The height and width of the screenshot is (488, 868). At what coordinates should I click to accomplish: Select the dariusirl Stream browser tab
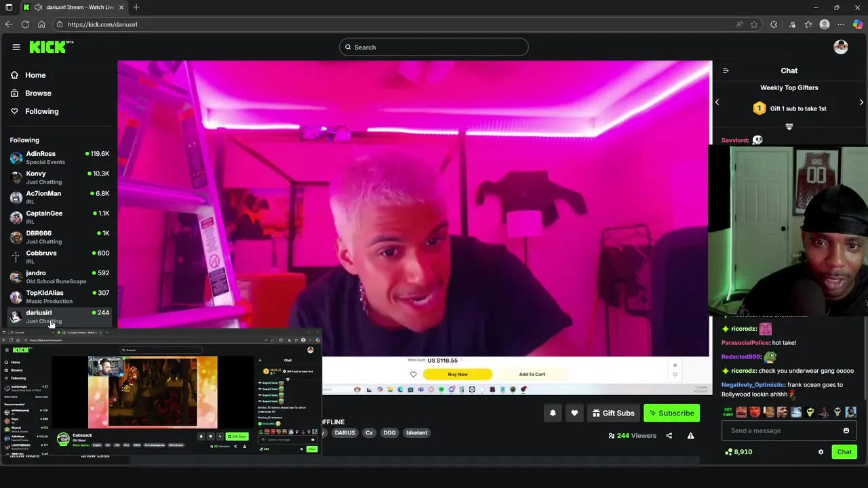point(75,7)
